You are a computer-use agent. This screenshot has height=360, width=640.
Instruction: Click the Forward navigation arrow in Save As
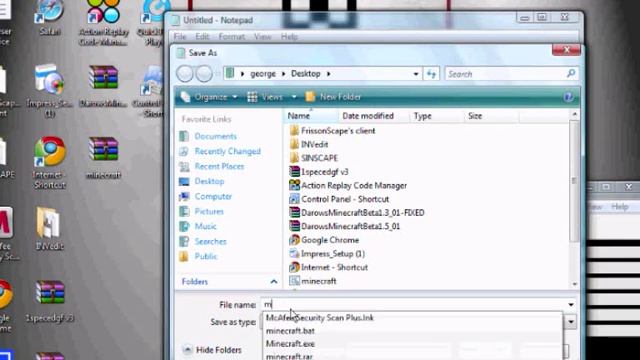204,74
